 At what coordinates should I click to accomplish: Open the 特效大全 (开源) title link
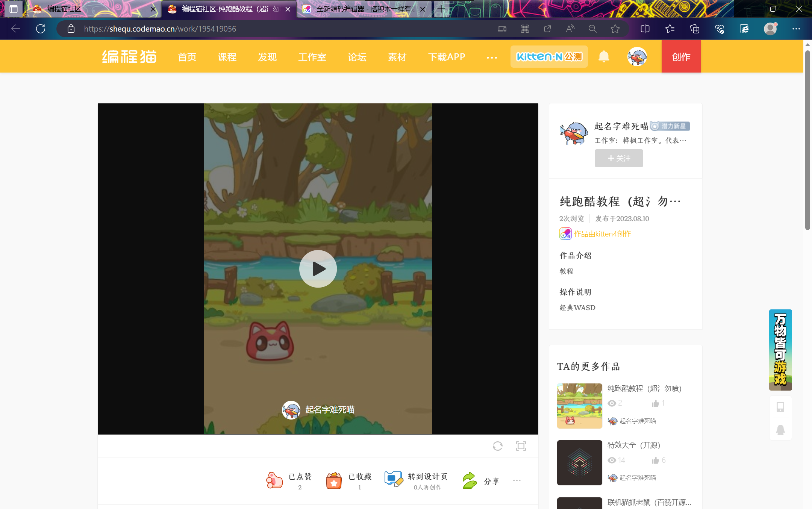tap(634, 445)
